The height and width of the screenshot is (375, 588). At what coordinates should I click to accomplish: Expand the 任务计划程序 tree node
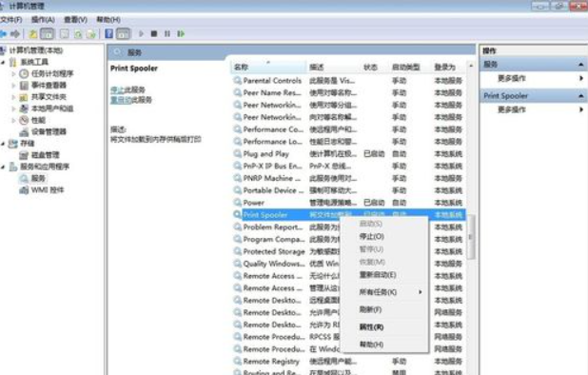[x=14, y=73]
